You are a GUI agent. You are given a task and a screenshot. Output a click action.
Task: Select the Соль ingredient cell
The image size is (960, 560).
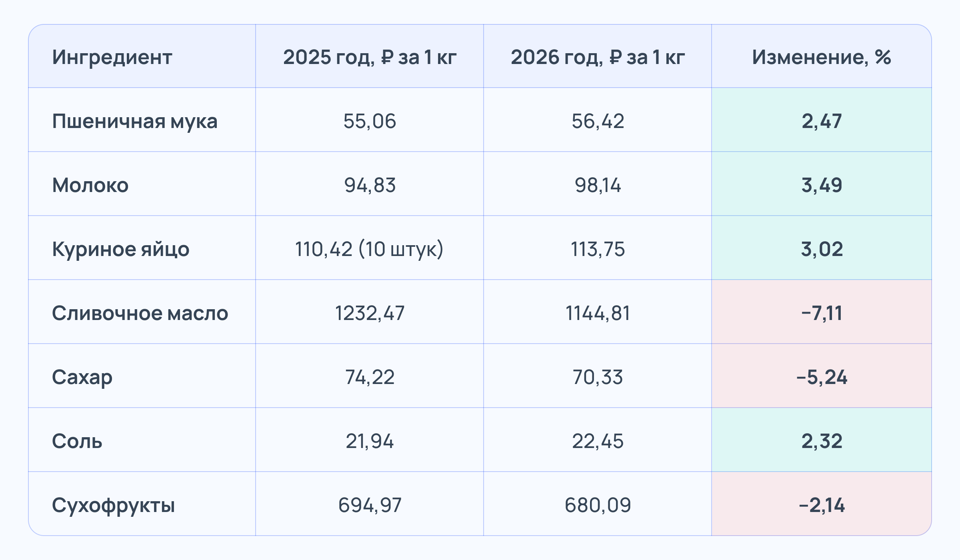pyautogui.click(x=77, y=441)
